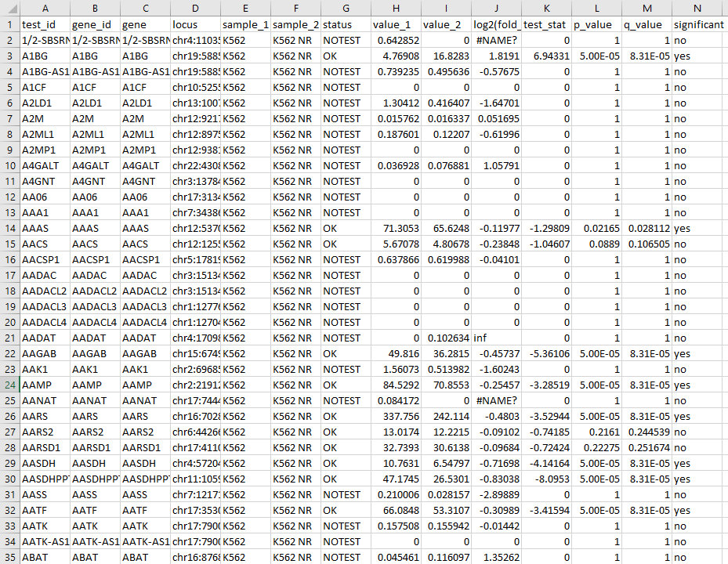Screen dimensions: 728x564
Task: Click the chr22 locus cell for A4GALT
Action: pos(194,165)
